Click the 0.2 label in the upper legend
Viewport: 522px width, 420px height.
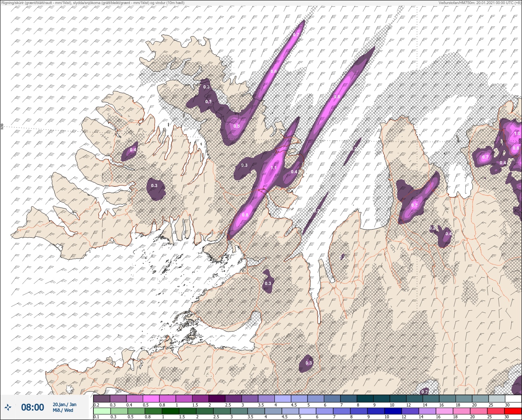click(96, 405)
